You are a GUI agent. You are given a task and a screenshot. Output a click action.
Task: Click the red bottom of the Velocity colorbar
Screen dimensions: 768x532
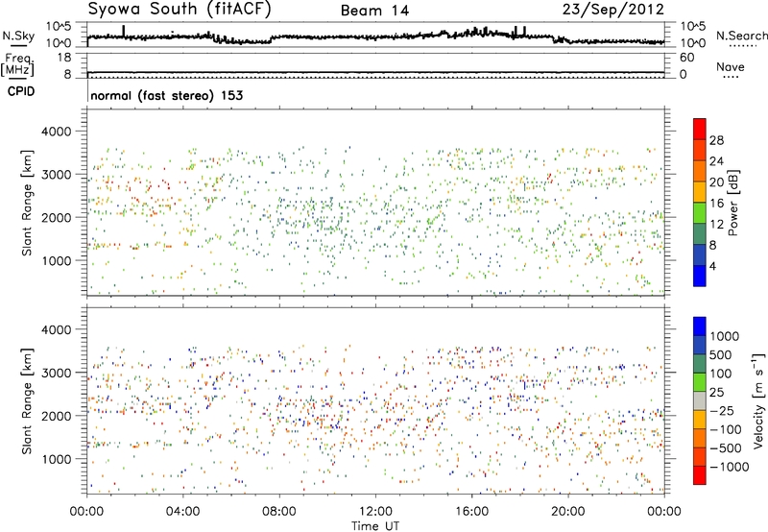click(700, 475)
